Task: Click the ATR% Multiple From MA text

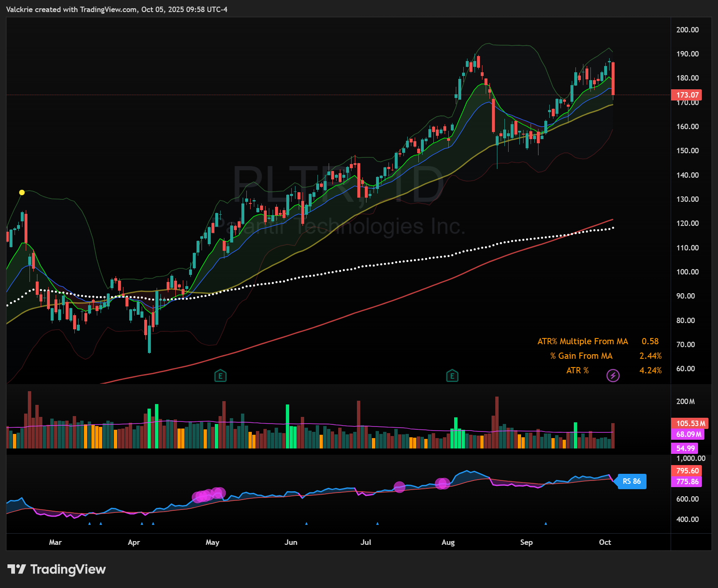Action: tap(583, 341)
